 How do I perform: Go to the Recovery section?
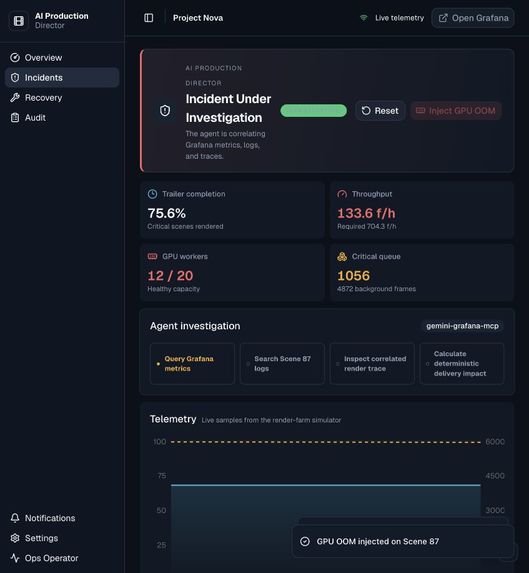pos(62,98)
